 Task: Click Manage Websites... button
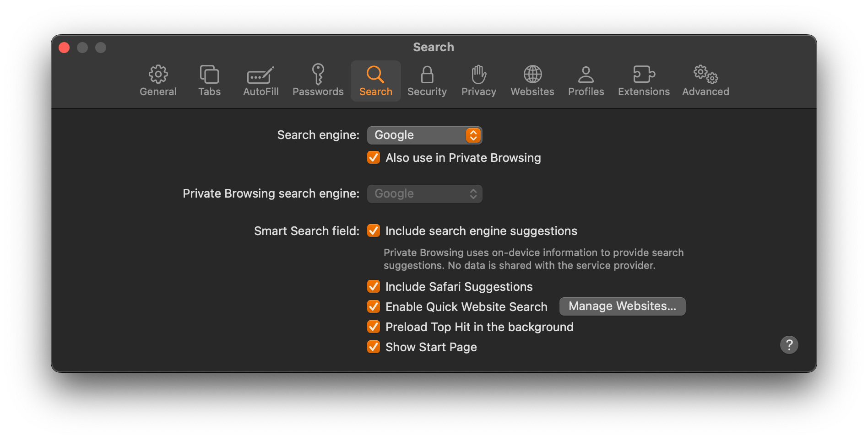click(x=622, y=306)
